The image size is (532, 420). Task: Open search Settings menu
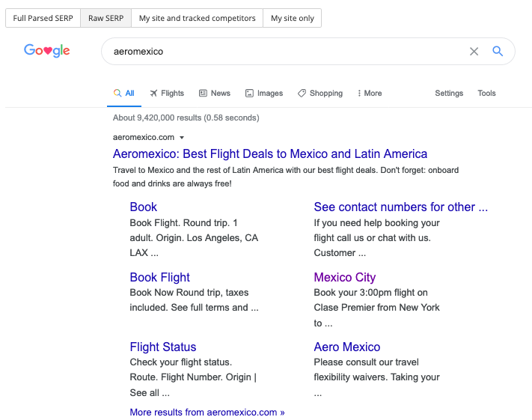pyautogui.click(x=449, y=94)
